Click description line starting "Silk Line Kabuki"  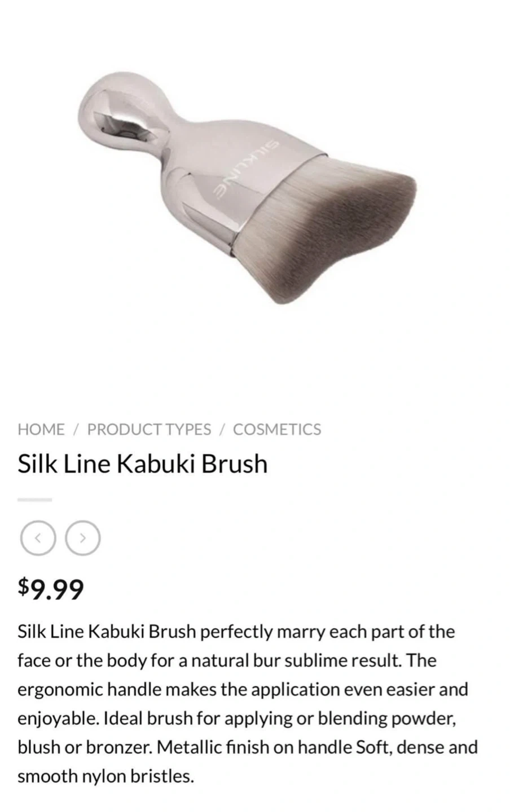pyautogui.click(x=236, y=632)
